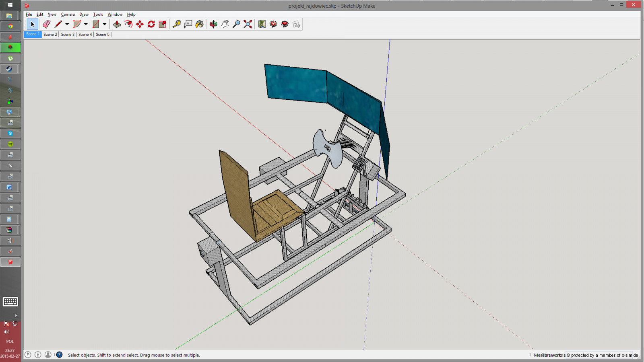Open the Draw menu

(x=84, y=14)
